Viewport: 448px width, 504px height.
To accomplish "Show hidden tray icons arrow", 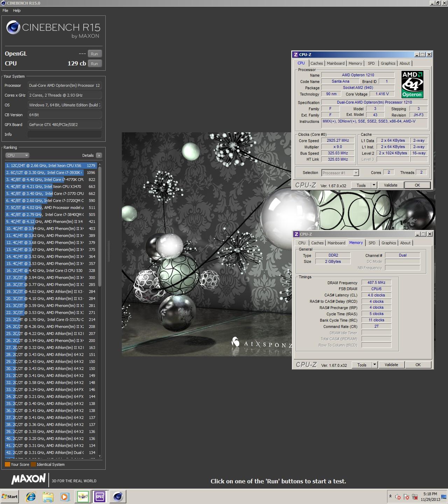I will [x=390, y=496].
